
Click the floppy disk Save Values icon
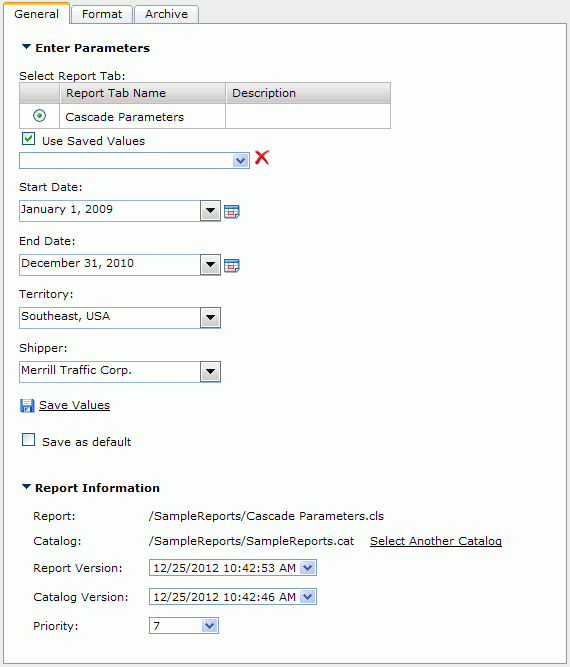point(27,406)
